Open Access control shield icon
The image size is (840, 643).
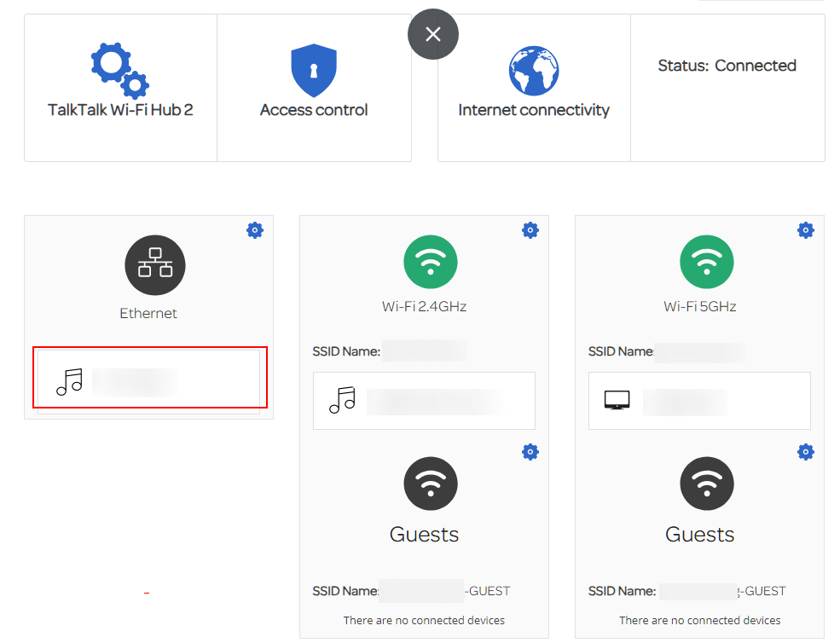(x=314, y=71)
